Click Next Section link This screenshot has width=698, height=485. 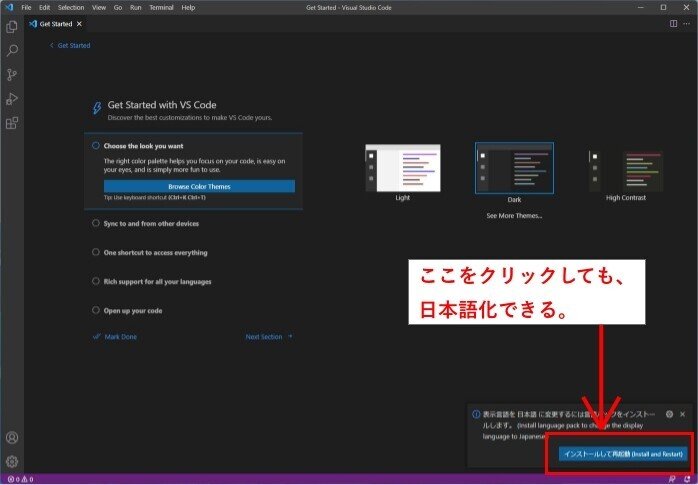[269, 336]
